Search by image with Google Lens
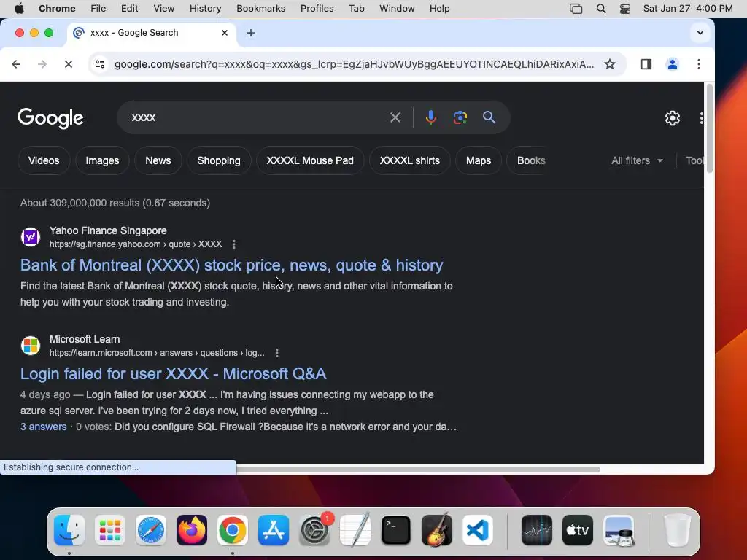The image size is (747, 560). [460, 117]
